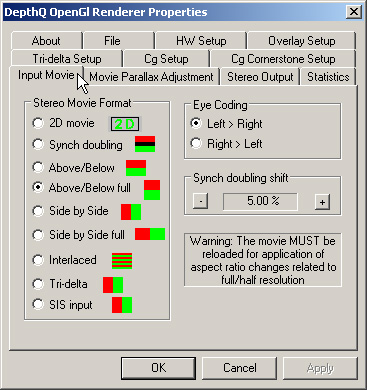Click the Synch doubling format icon

145,144
